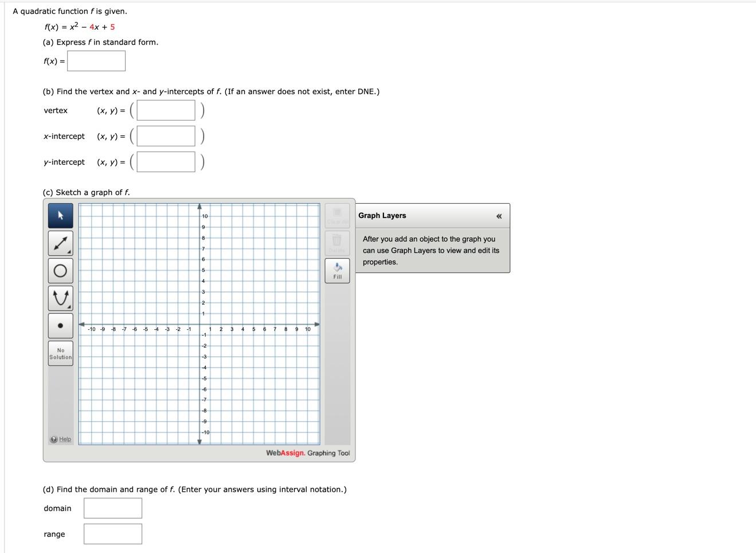Screen dimensions: 756x553
Task: Expand the line tool variant options triangle
Action: point(68,251)
